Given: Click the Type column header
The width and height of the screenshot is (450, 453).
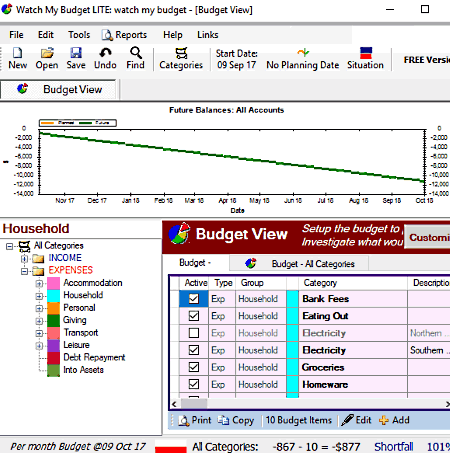Looking at the screenshot, I should pos(223,283).
